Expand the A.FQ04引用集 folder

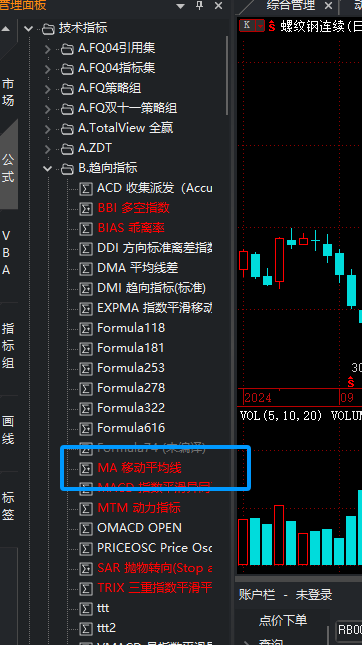pos(47,49)
